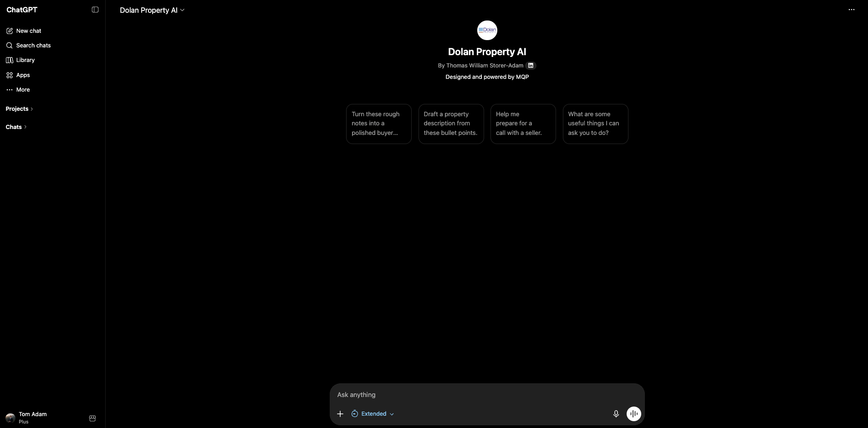This screenshot has height=428, width=868.
Task: Select 'Turn these rough notes' prompt card
Action: (378, 124)
